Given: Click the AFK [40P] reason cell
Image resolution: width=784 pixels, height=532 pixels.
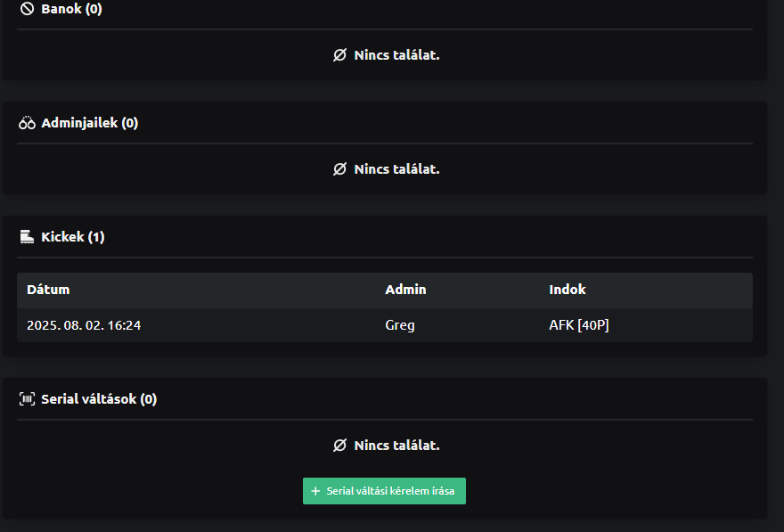Looking at the screenshot, I should [x=579, y=325].
